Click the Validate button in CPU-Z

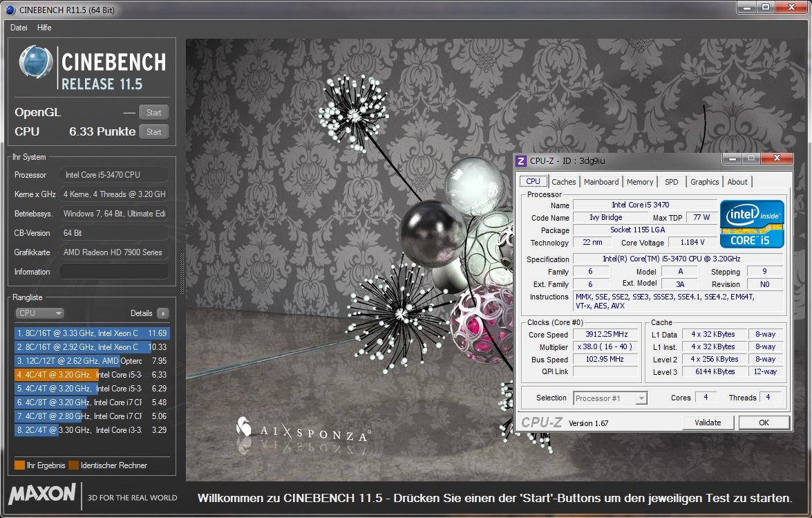[708, 423]
